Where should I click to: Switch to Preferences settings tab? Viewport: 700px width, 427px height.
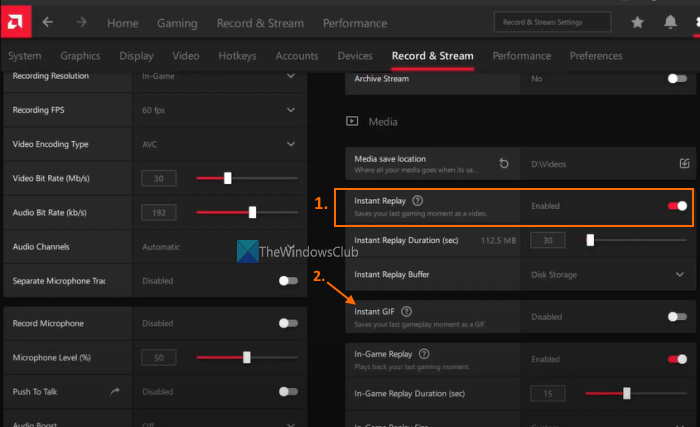click(x=596, y=56)
